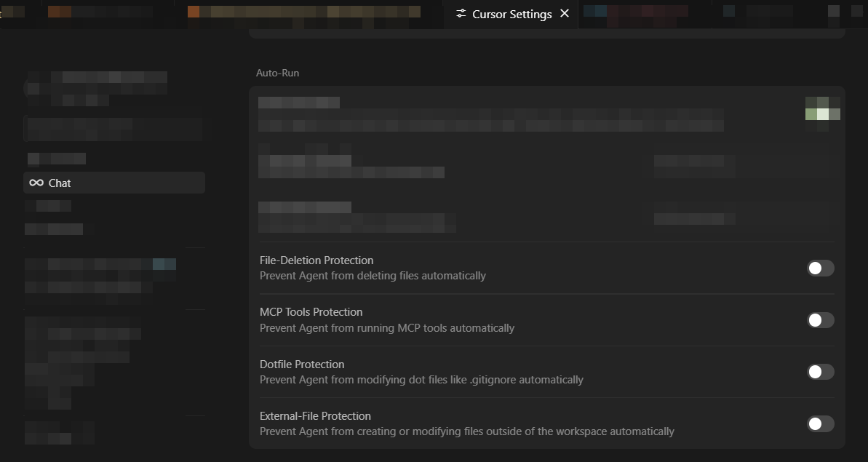Click the Dotfile Protection heading
Image resolution: width=868 pixels, height=462 pixels.
[302, 364]
